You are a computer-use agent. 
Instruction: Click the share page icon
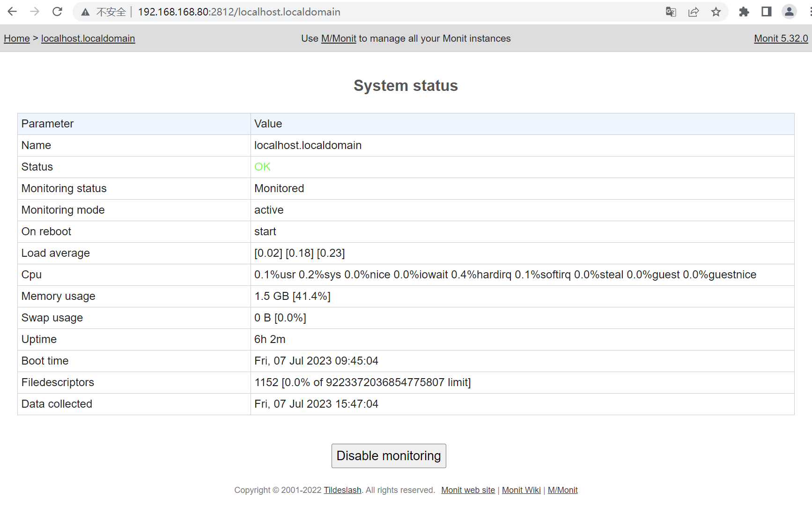coord(694,12)
